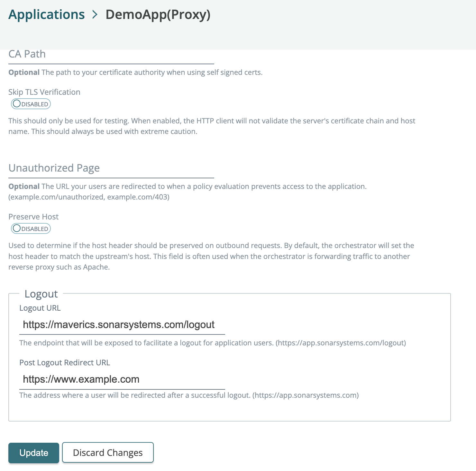Click the breadcrumb chevron separator
Screen dimensions: 476x471
[x=95, y=15]
